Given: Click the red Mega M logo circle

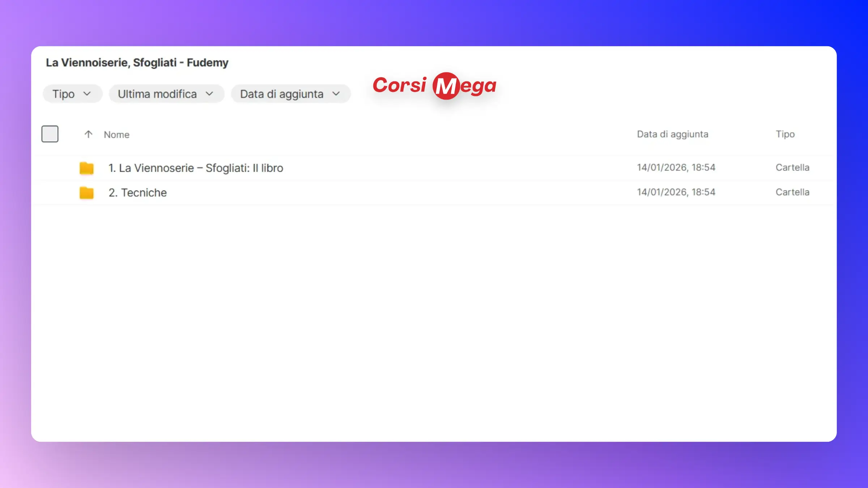Looking at the screenshot, I should (446, 86).
